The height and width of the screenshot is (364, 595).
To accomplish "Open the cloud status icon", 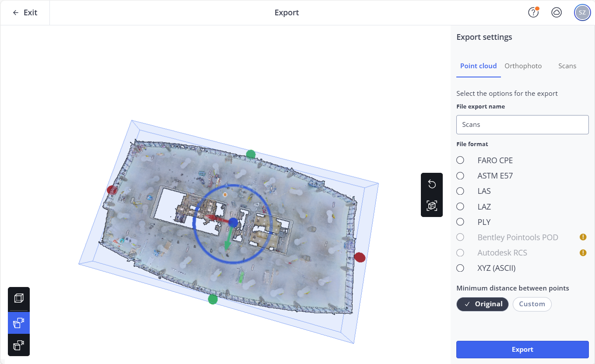I will click(x=556, y=13).
